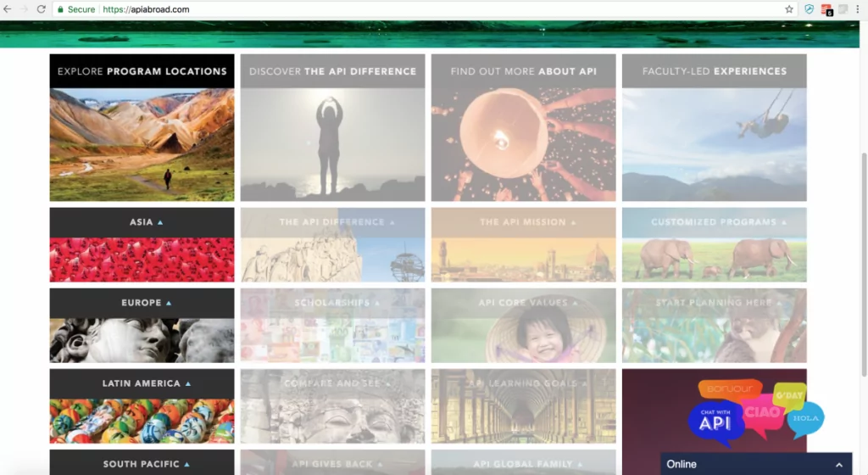The image size is (868, 475).
Task: Expand the Europe region tile
Action: 142,326
